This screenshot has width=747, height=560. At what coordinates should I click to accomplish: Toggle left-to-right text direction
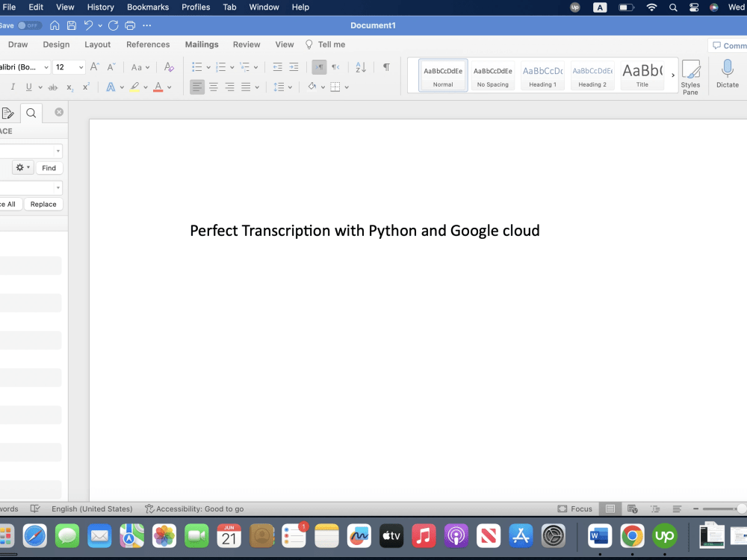point(319,67)
